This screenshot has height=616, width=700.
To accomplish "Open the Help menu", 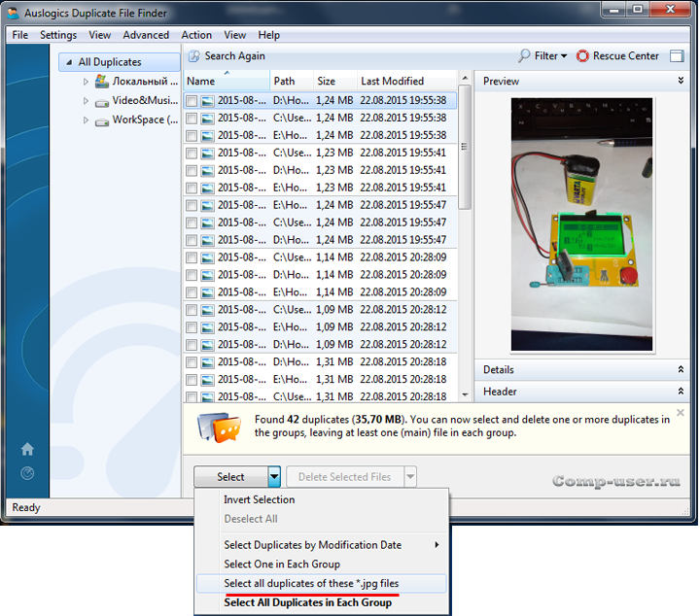I will click(268, 35).
